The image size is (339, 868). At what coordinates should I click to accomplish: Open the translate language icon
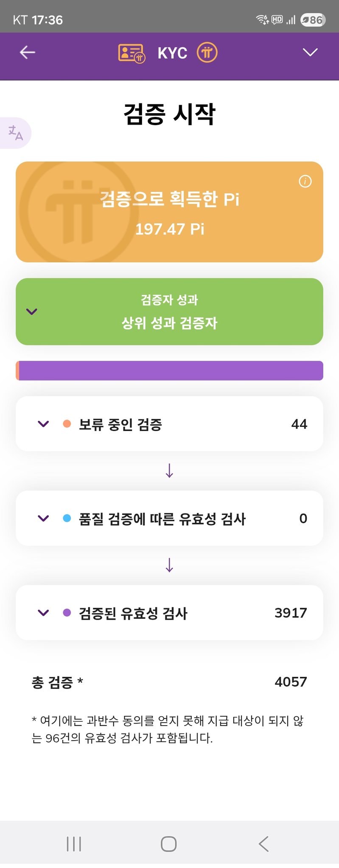(x=16, y=133)
